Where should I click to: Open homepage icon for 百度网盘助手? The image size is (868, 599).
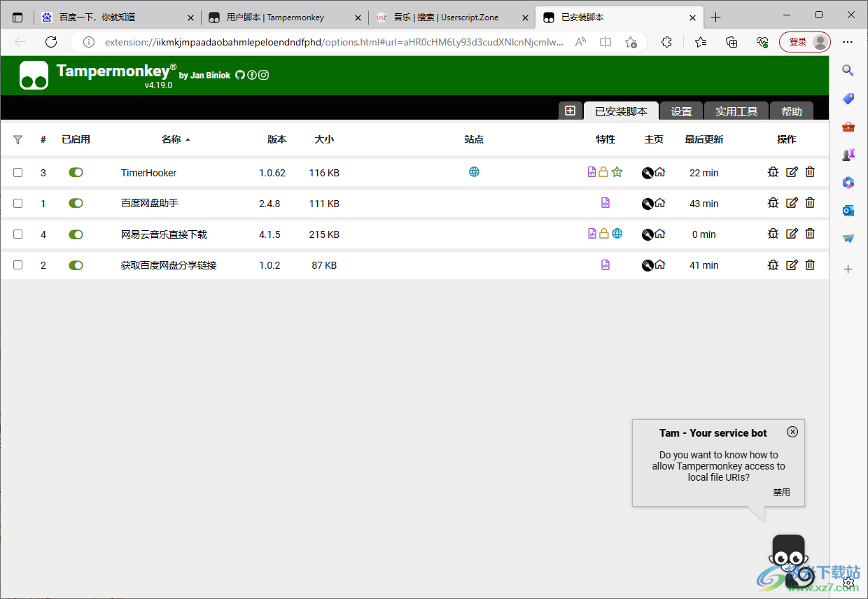click(659, 203)
